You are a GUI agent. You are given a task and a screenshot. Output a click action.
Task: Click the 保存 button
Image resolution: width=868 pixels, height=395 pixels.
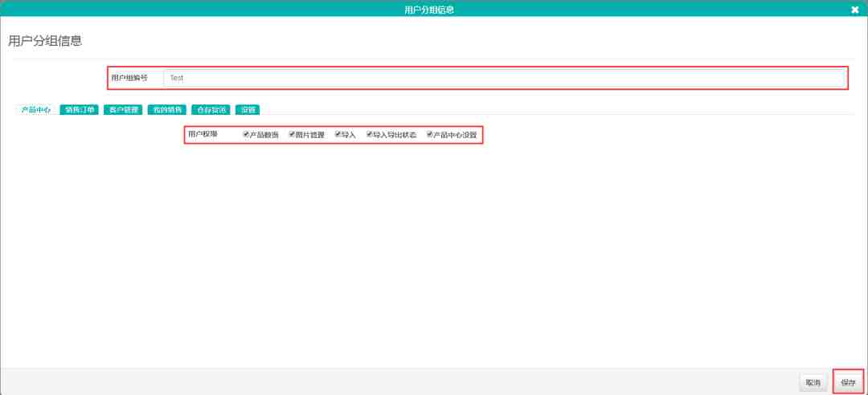point(848,382)
